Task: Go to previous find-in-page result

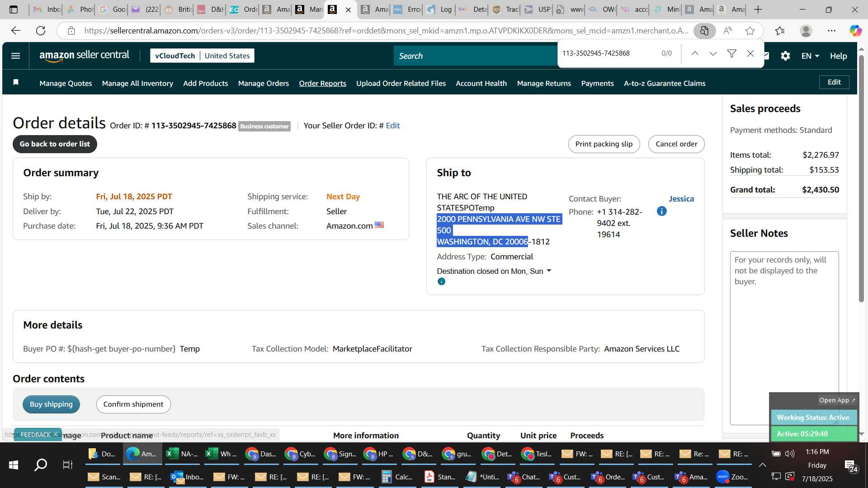Action: click(695, 53)
